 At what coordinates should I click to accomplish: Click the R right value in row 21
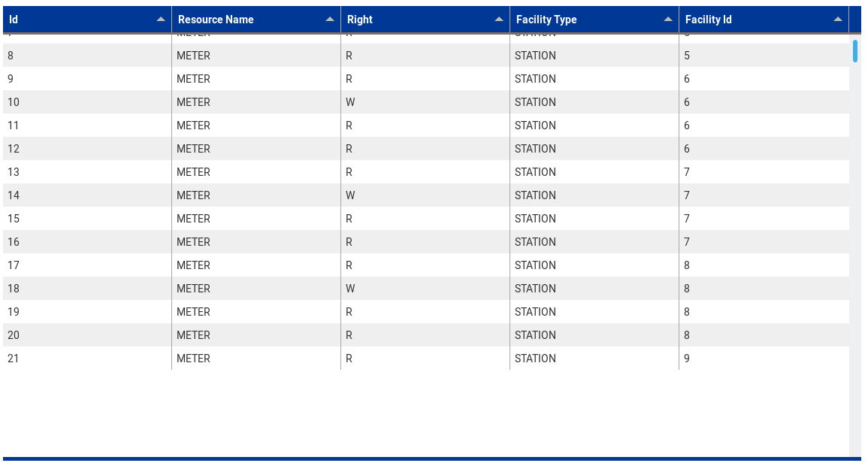[349, 358]
